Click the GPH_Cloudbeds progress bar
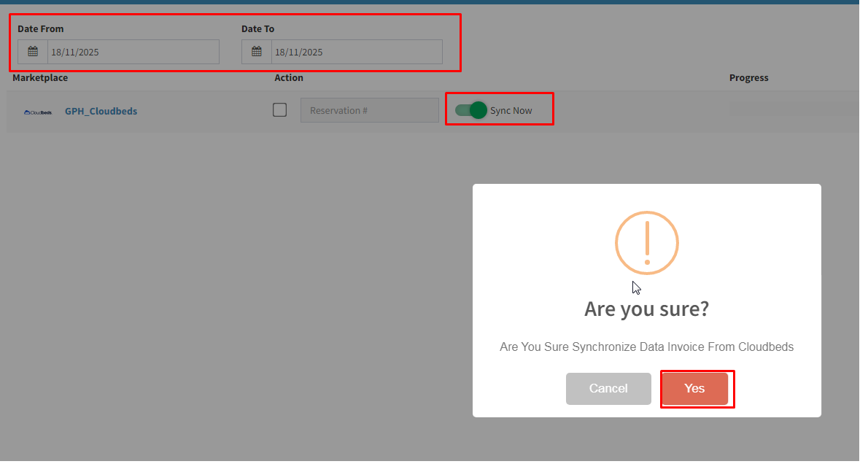Image resolution: width=868 pixels, height=464 pixels. click(794, 110)
